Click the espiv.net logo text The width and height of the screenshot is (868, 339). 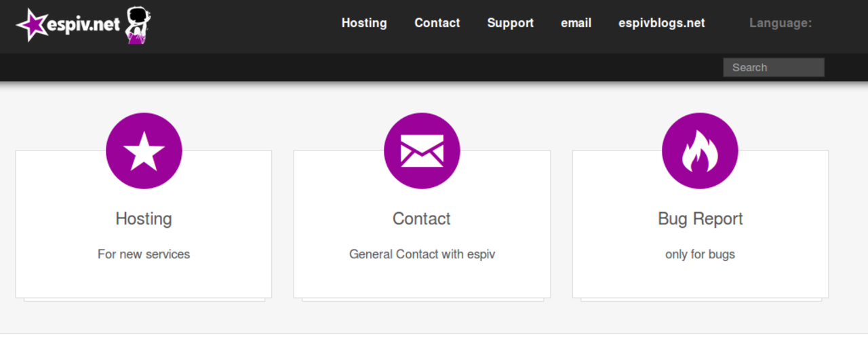pos(83,26)
